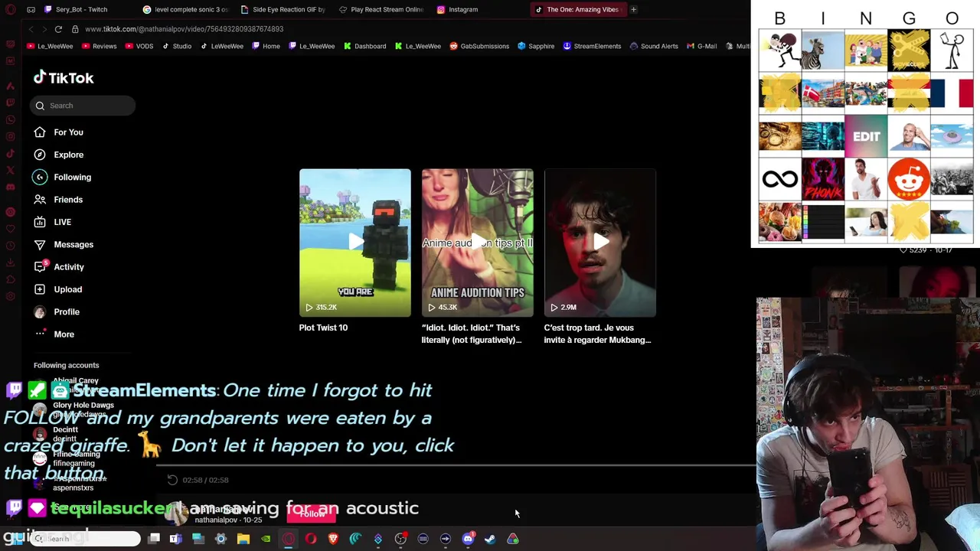Screen dimensions: 980x551
Task: Open a new browser tab
Action: pyautogui.click(x=633, y=9)
